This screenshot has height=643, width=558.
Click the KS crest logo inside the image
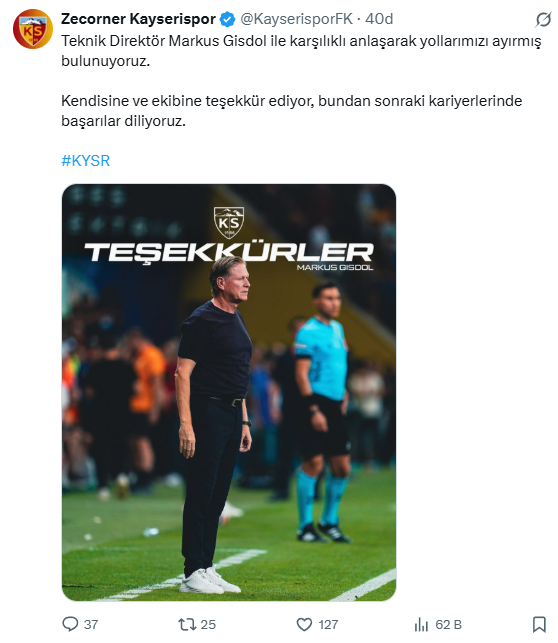point(229,223)
